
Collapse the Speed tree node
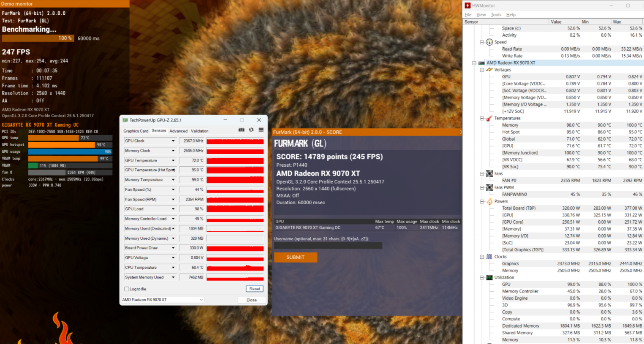(x=482, y=42)
